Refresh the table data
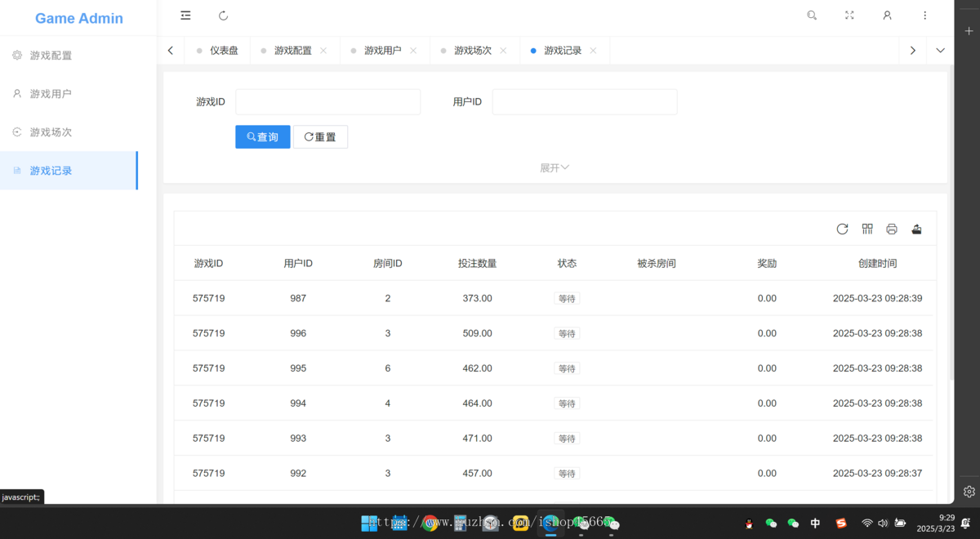This screenshot has width=980, height=539. click(x=842, y=229)
